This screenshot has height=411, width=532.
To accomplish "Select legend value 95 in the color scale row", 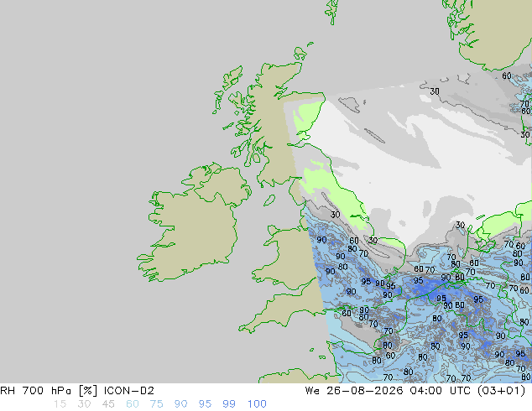I will (205, 404).
